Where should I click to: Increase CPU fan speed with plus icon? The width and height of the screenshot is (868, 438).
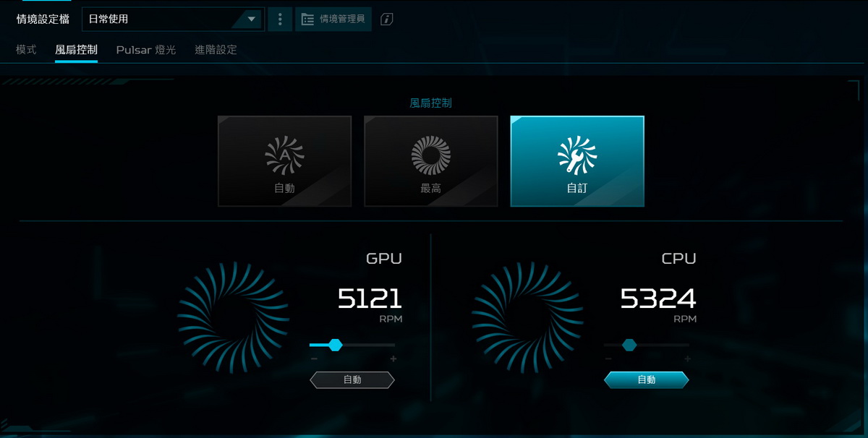687,359
